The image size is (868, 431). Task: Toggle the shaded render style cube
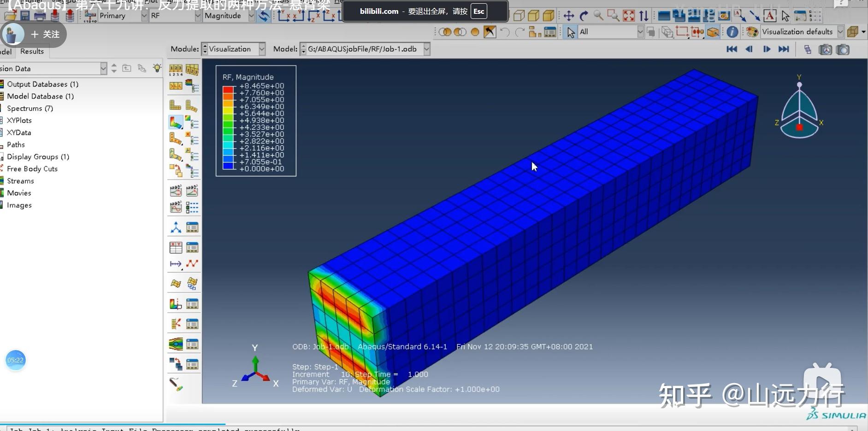549,16
